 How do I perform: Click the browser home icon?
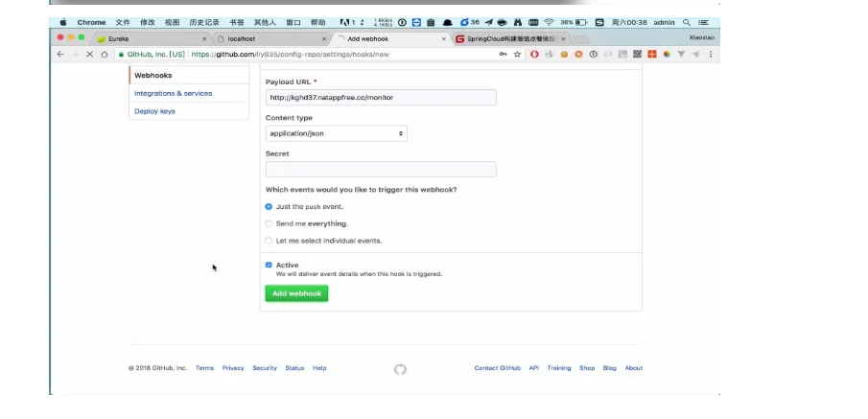(105, 55)
